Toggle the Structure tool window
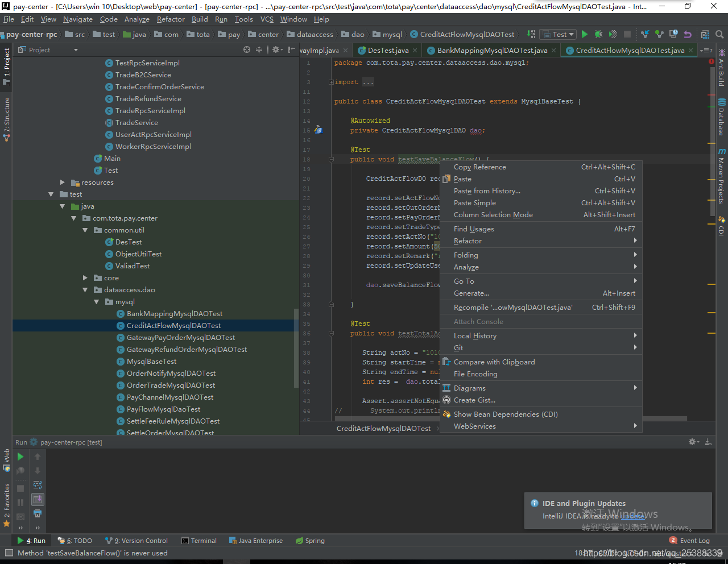Screen dimensions: 728x564 coord(7,119)
